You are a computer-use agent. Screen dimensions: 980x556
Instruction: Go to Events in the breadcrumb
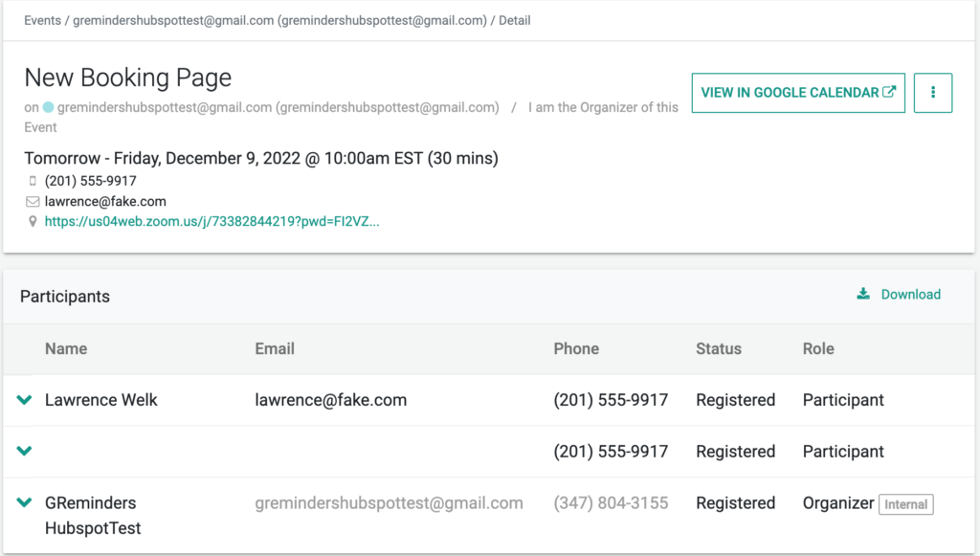coord(42,20)
